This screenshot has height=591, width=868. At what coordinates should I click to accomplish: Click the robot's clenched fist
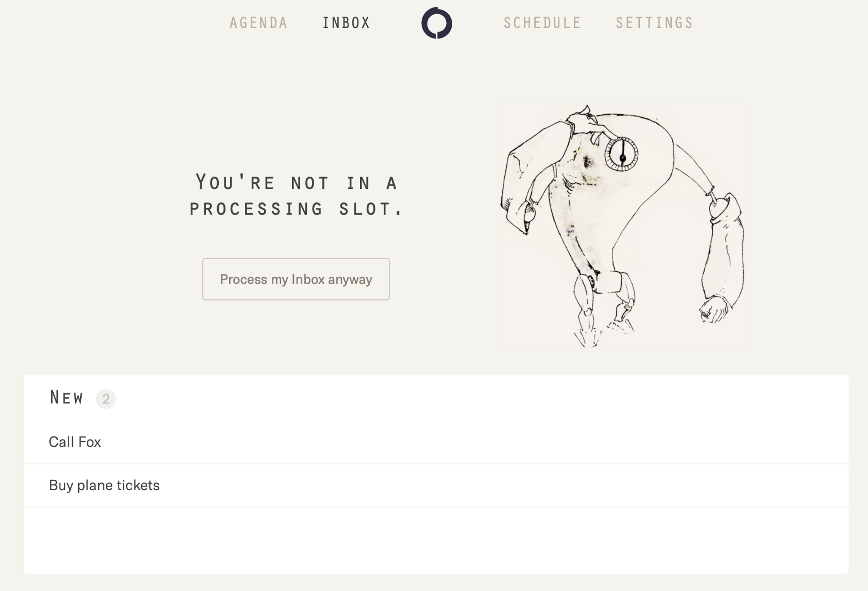[x=714, y=309]
